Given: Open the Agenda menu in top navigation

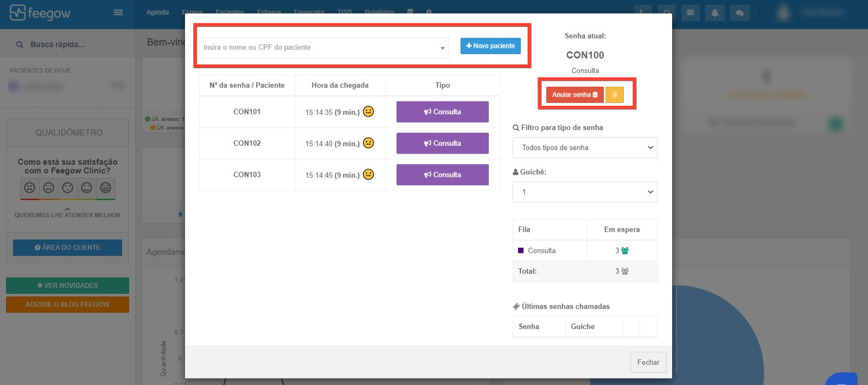Looking at the screenshot, I should (x=157, y=12).
